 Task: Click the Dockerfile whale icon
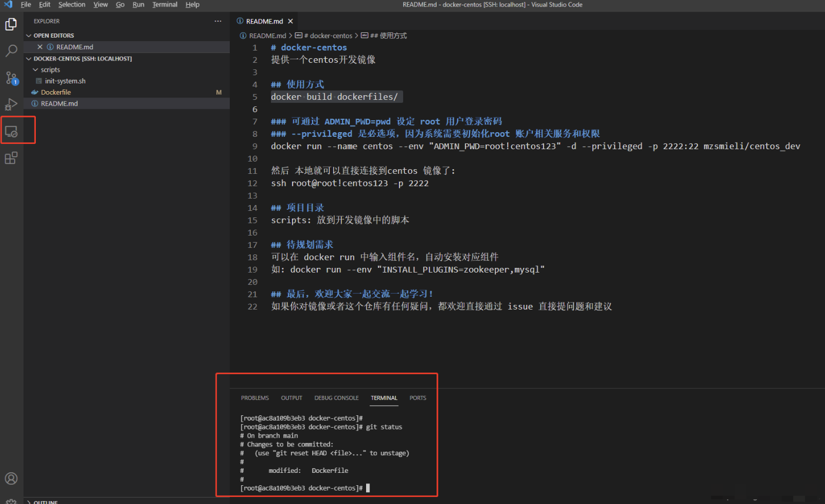(x=35, y=92)
